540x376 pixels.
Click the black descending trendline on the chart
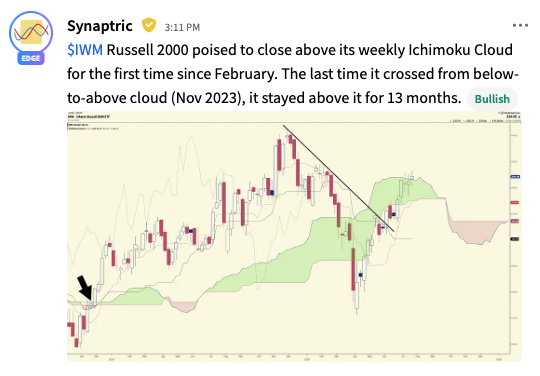point(339,178)
